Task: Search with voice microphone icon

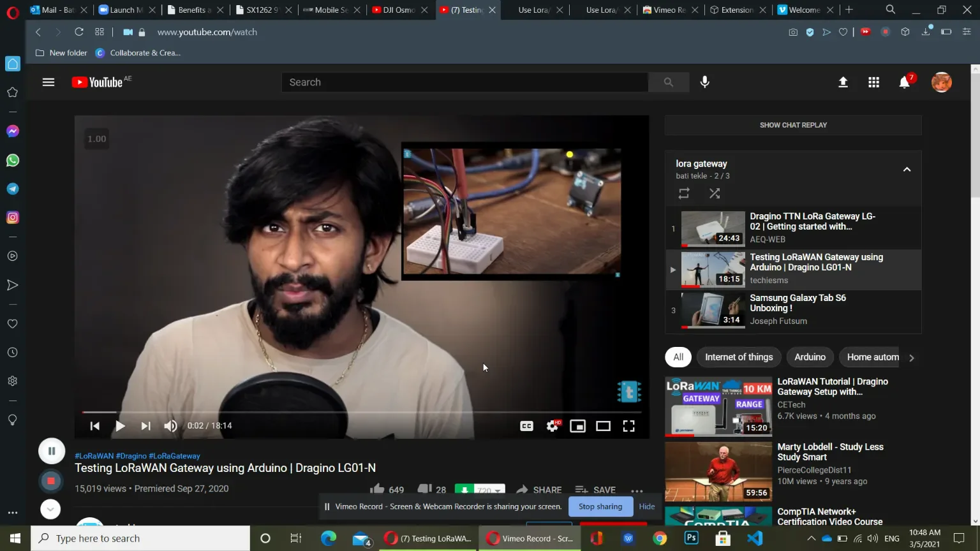Action: [705, 82]
